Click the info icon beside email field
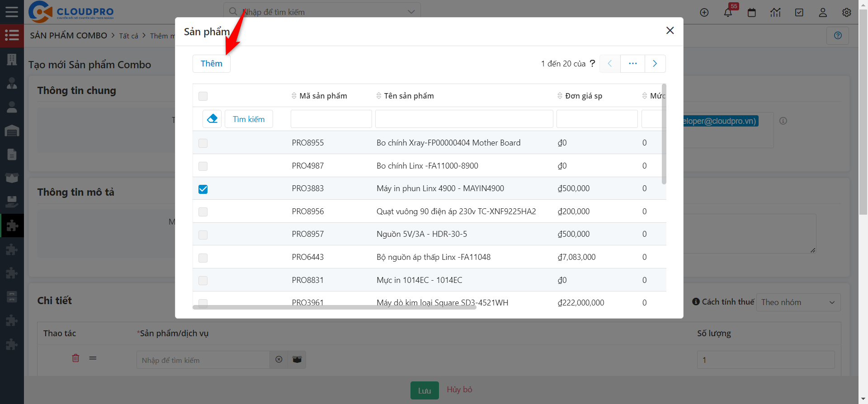The image size is (868, 404). coord(783,121)
